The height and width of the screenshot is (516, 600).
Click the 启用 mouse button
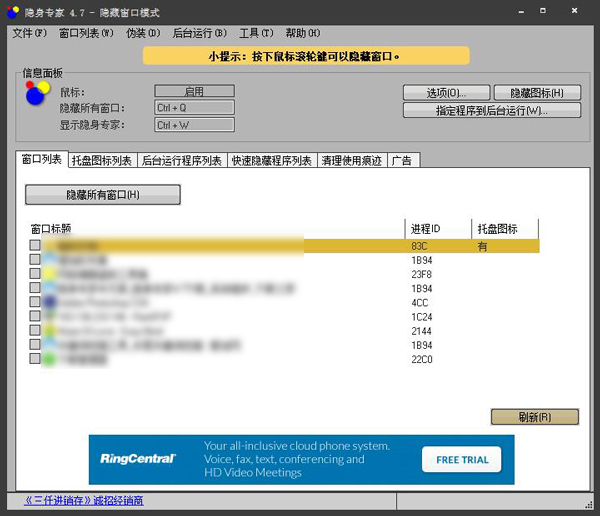[x=194, y=91]
